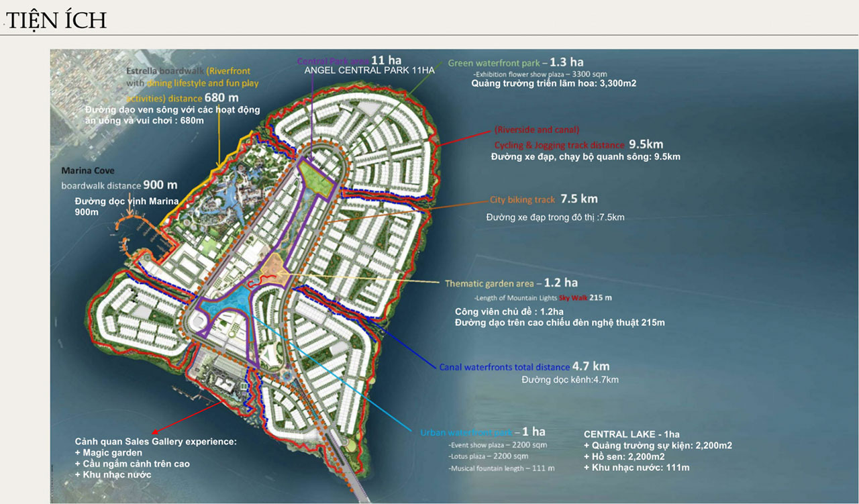Click "+ Khu nhạc nước" under Sales Gallery
Viewport: 859px width, 504px height.
(113, 474)
